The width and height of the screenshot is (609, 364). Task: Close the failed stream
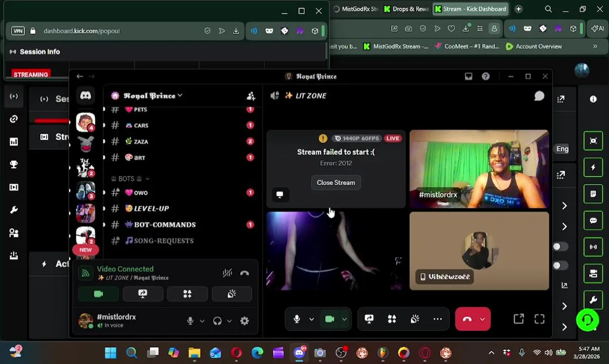pos(336,183)
